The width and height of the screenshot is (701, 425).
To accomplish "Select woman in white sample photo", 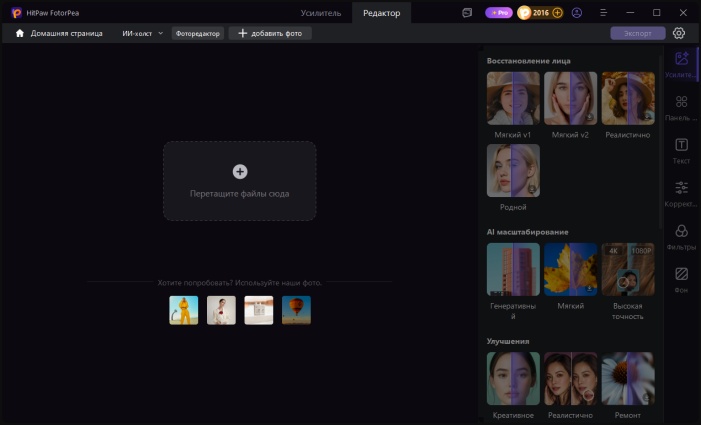I will coord(221,310).
